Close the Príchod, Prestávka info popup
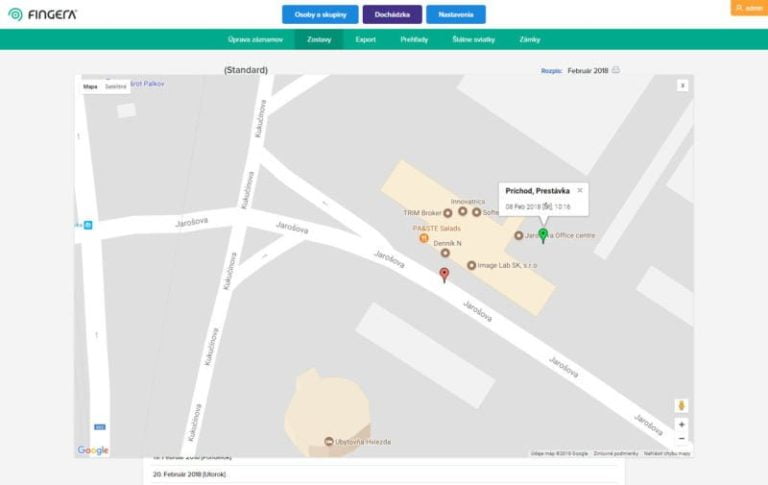Screen dimensions: 768x485 pos(580,189)
